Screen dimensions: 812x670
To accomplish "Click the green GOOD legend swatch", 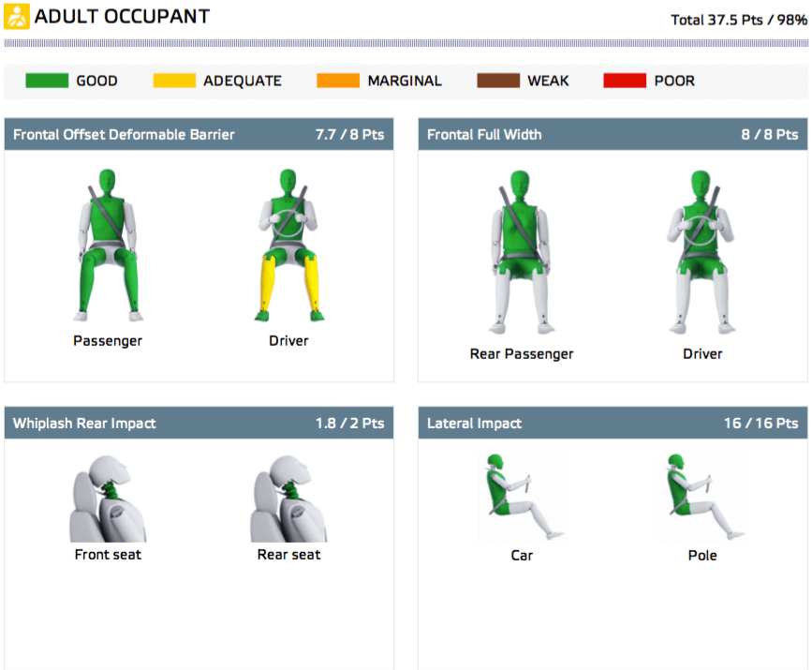I will click(x=47, y=82).
